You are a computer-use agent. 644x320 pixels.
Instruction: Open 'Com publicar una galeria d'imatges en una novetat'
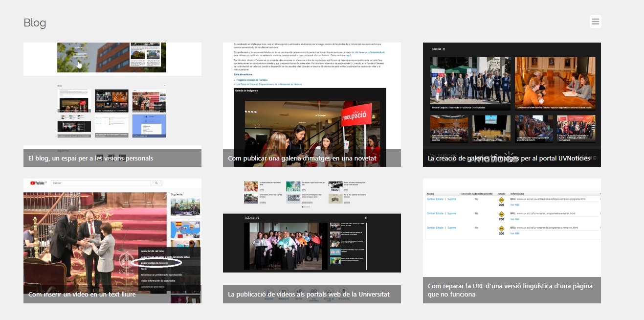click(x=302, y=158)
